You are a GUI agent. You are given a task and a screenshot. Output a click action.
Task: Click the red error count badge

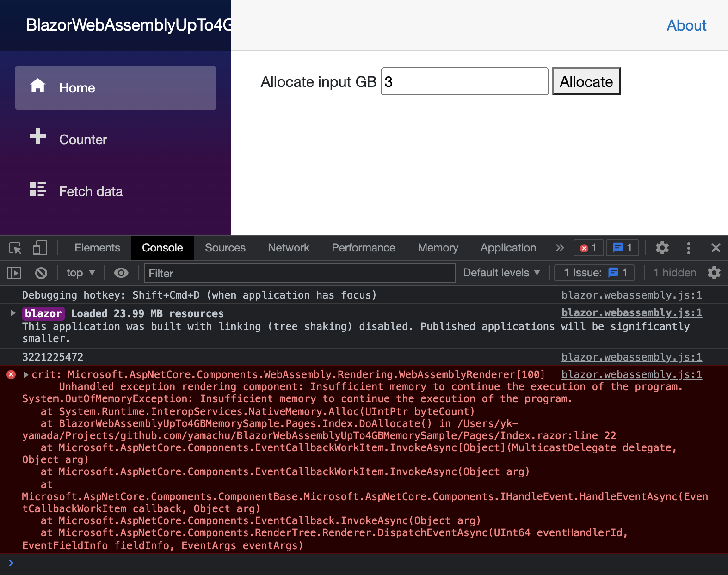pos(589,248)
